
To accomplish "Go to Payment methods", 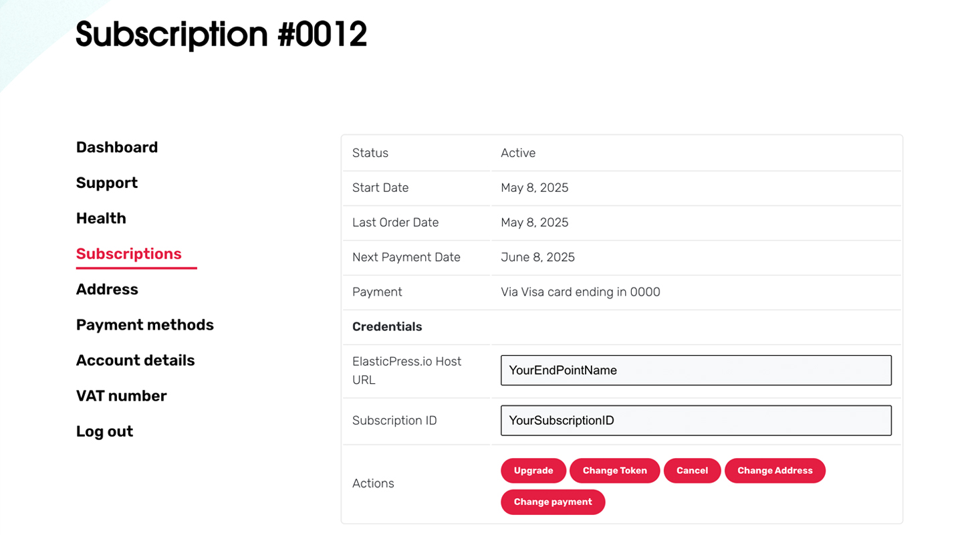I will click(145, 324).
